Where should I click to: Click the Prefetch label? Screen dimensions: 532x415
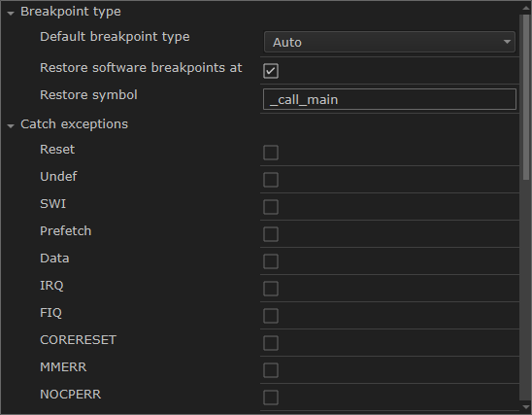[65, 231]
